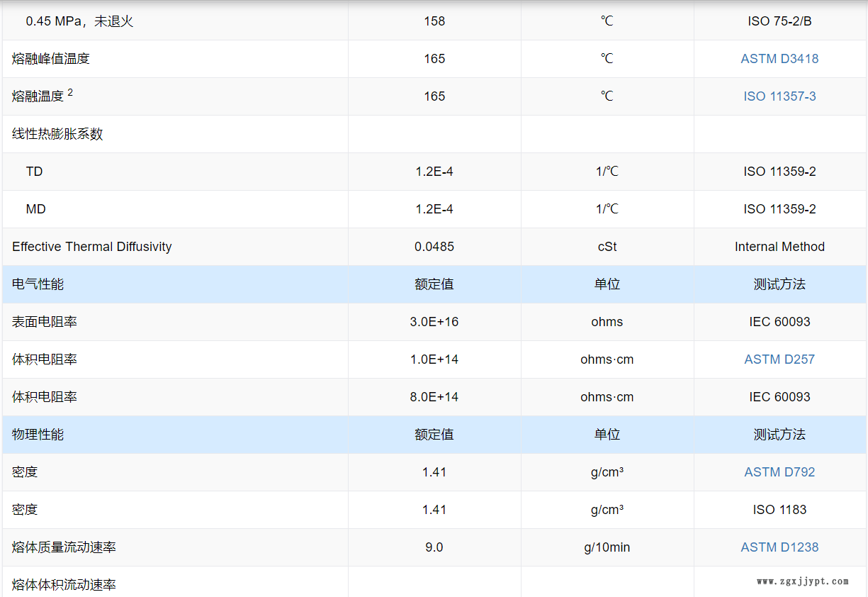Click the ℃ unit in the ISO 11357-3 row
868x597 pixels.
click(607, 96)
